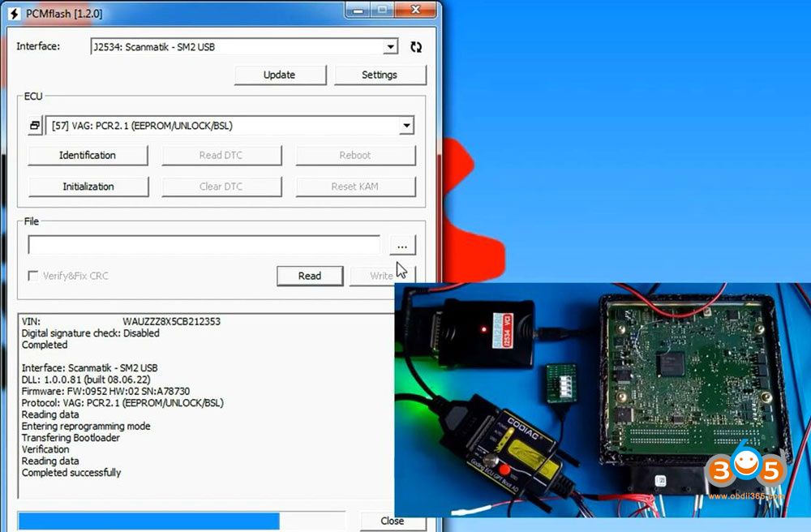811x532 pixels.
Task: Click the refresh interfaces icon
Action: [416, 47]
